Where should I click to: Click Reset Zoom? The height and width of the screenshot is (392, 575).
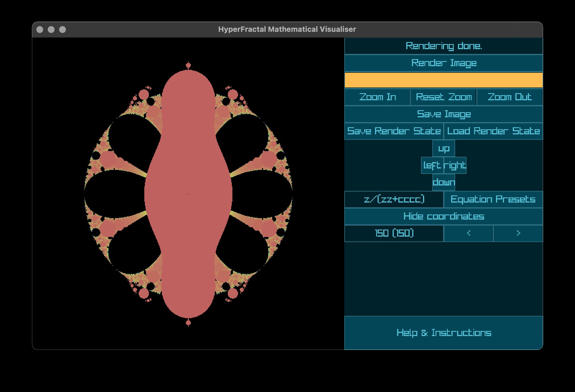point(443,97)
